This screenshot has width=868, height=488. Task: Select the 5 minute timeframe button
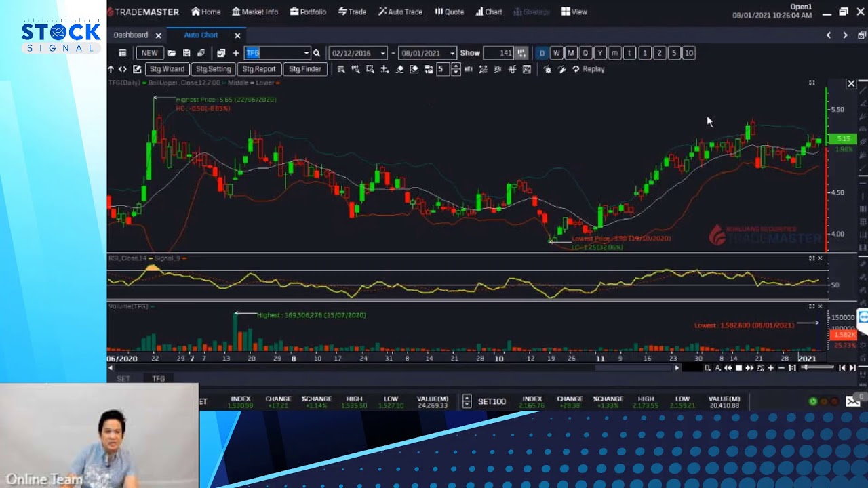[673, 53]
